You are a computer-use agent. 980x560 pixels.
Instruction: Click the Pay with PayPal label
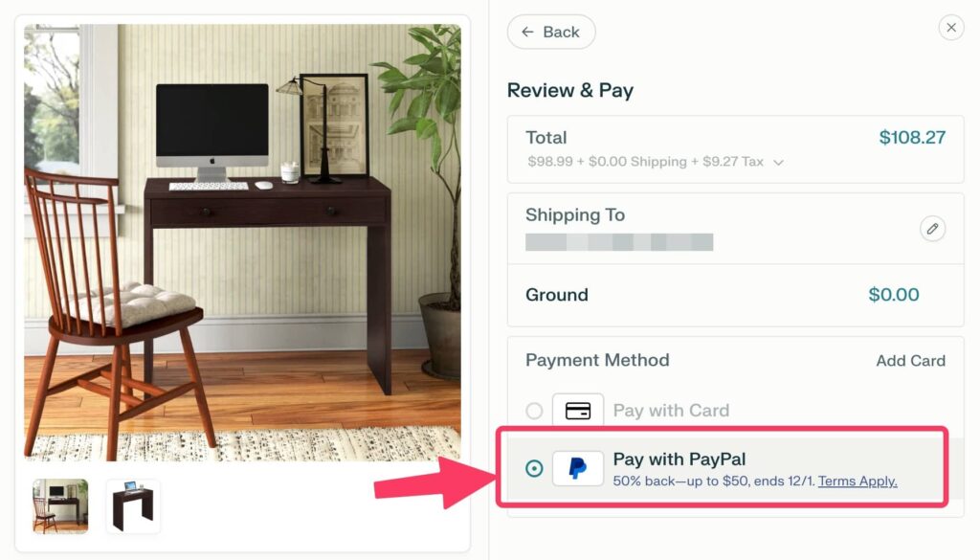click(x=679, y=459)
